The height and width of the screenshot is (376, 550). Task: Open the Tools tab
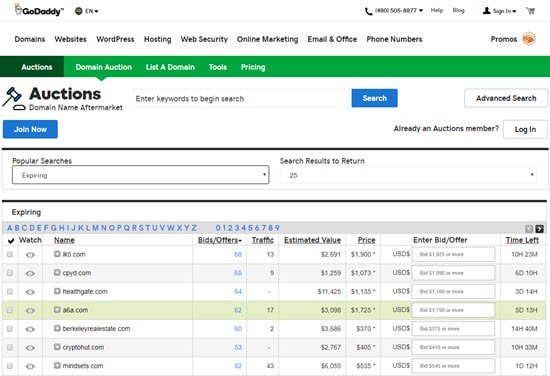(218, 67)
